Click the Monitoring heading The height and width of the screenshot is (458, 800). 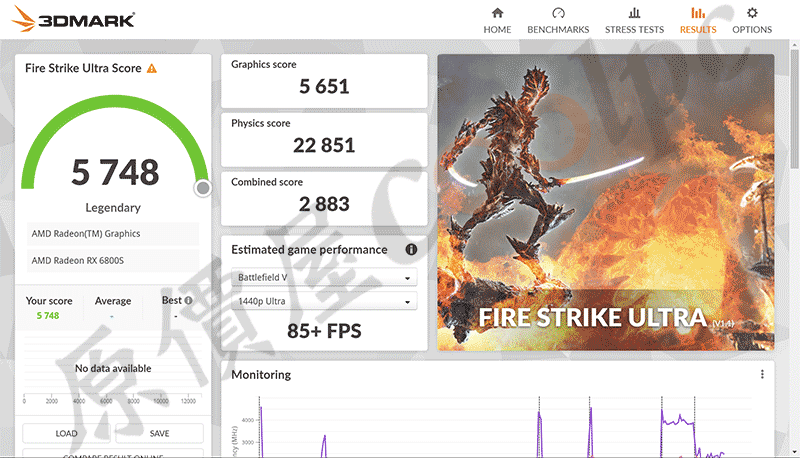[261, 375]
